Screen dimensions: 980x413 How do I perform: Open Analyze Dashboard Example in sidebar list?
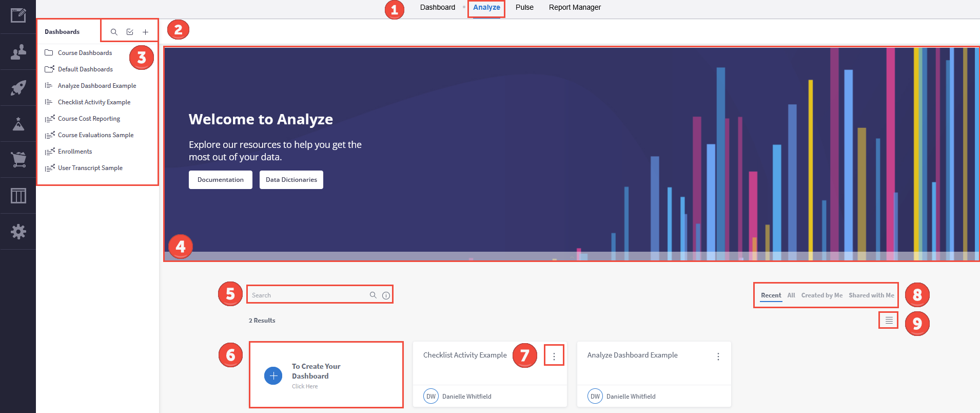[97, 86]
